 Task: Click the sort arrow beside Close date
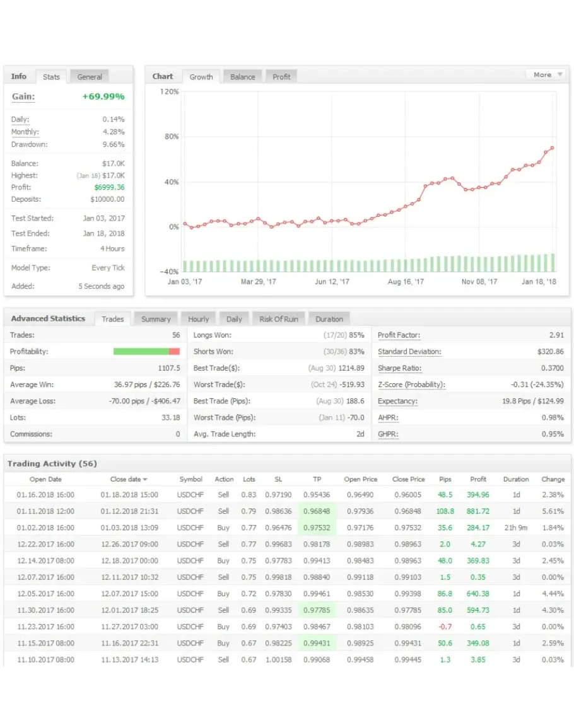(x=145, y=480)
